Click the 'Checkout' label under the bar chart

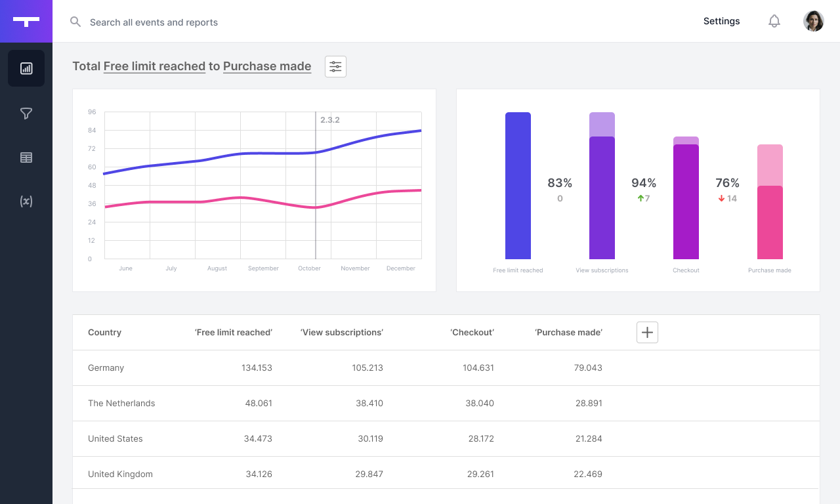point(686,270)
